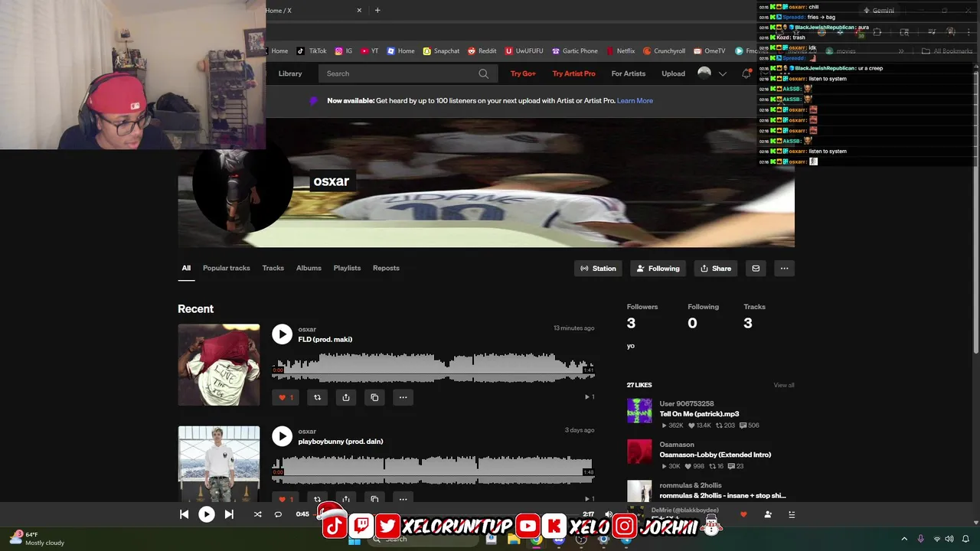Image resolution: width=980 pixels, height=551 pixels.
Task: Click Try Artist Pro link
Action: click(x=573, y=73)
